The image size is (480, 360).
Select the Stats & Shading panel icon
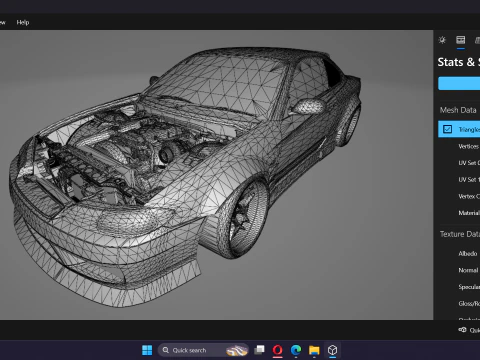click(461, 40)
